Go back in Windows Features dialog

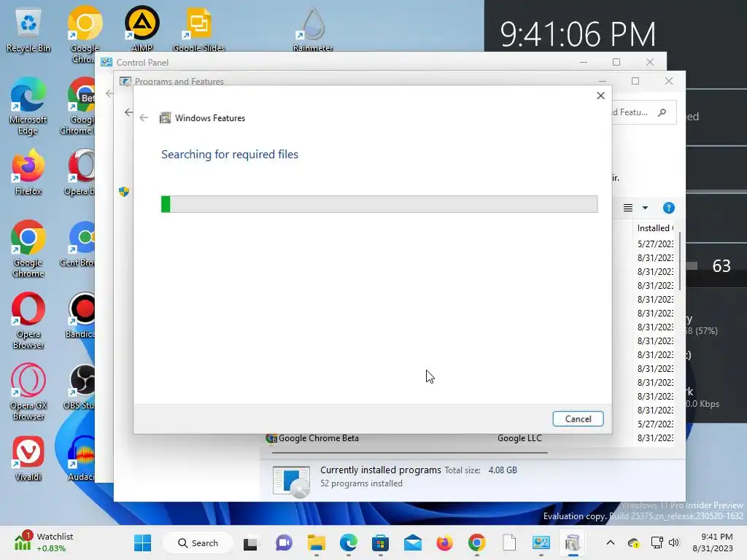pyautogui.click(x=144, y=117)
